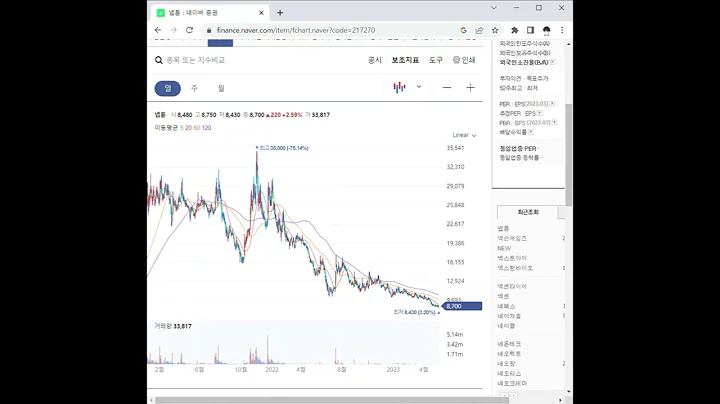Screen dimensions: 720x404
Task: Toggle the Chrome side panel icon
Action: tap(530, 30)
